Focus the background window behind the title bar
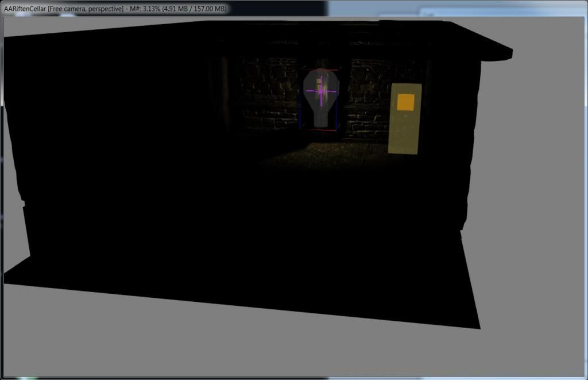Image resolution: width=588 pixels, height=380 pixels. [x=459, y=7]
